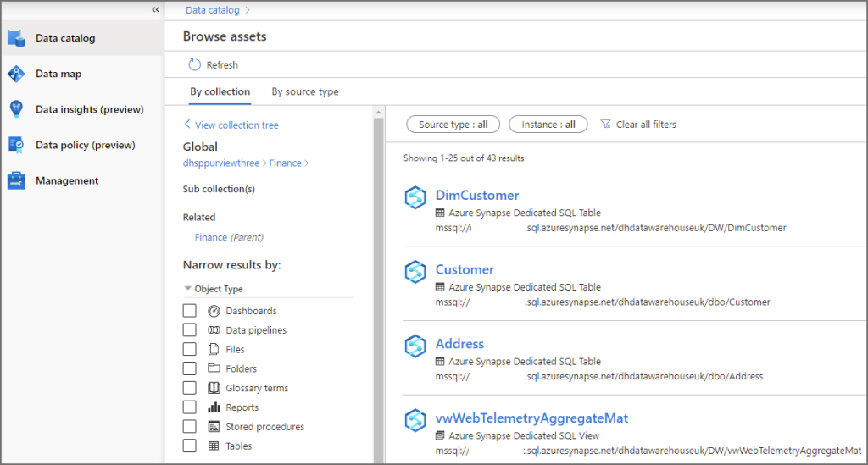
Task: Open the Data policy icon
Action: tap(17, 145)
